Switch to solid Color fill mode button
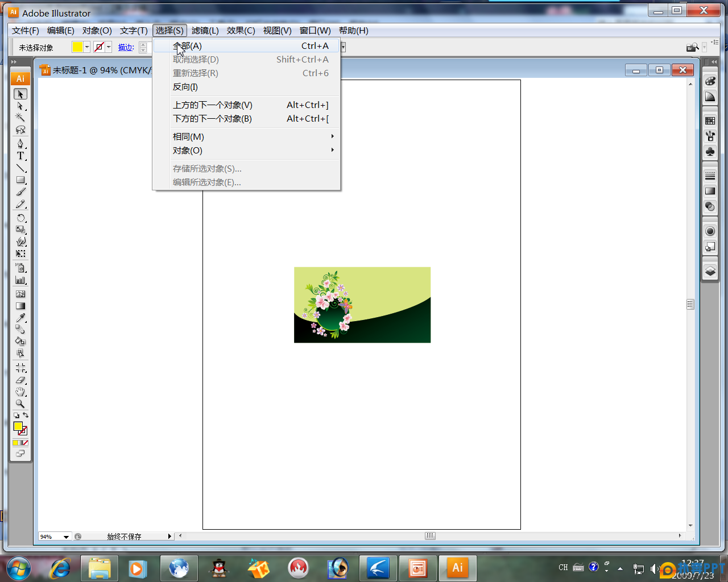 click(15, 443)
